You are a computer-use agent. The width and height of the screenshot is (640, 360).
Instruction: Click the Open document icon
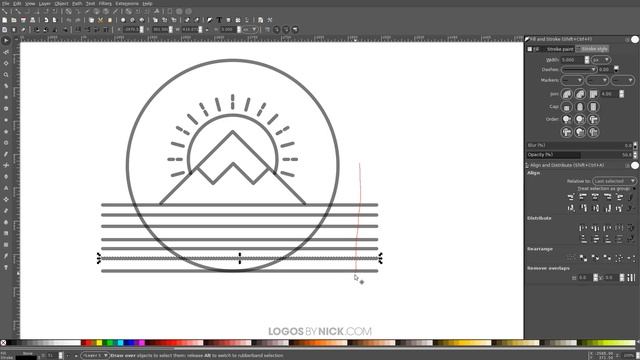pyautogui.click(x=14, y=20)
